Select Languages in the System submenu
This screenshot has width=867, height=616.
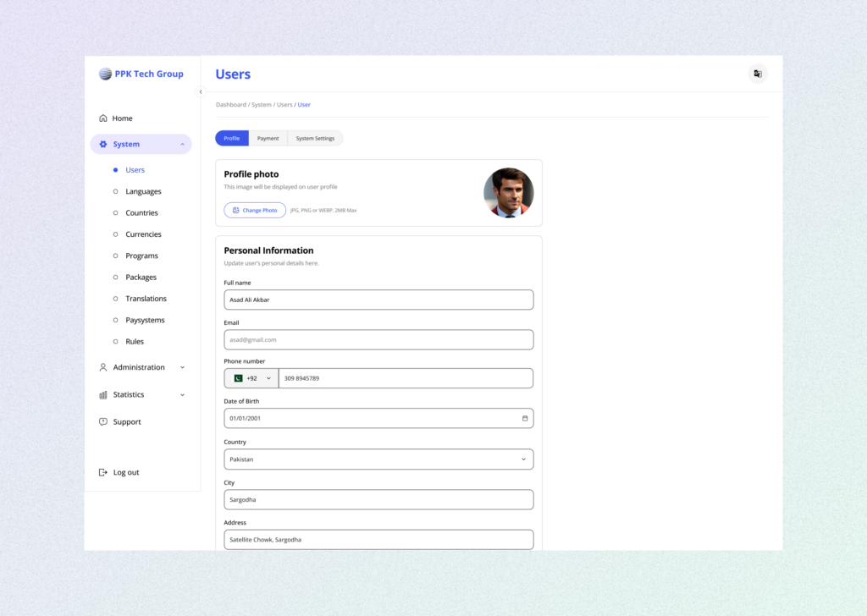(x=143, y=192)
